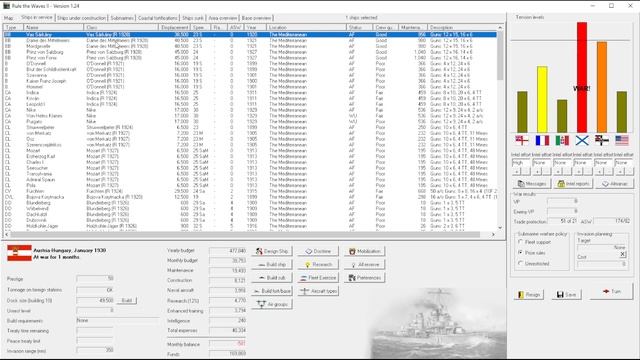
Task: Open the Coastal fortifications tab
Action: click(158, 18)
